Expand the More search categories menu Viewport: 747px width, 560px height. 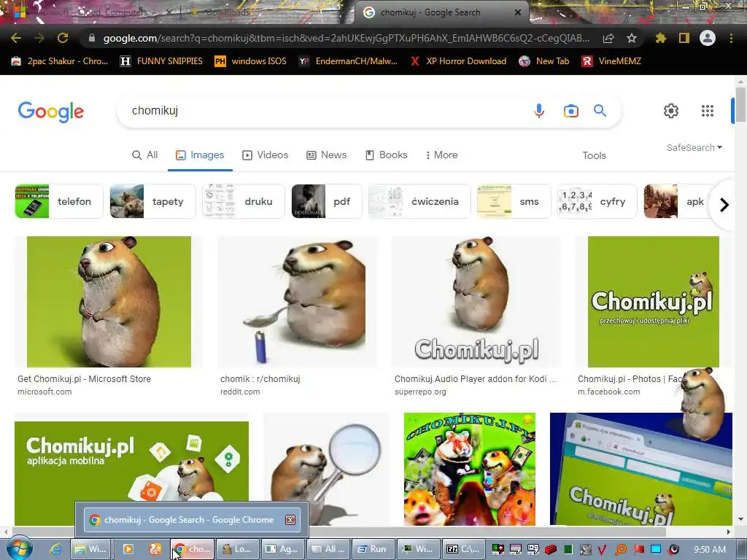point(441,155)
